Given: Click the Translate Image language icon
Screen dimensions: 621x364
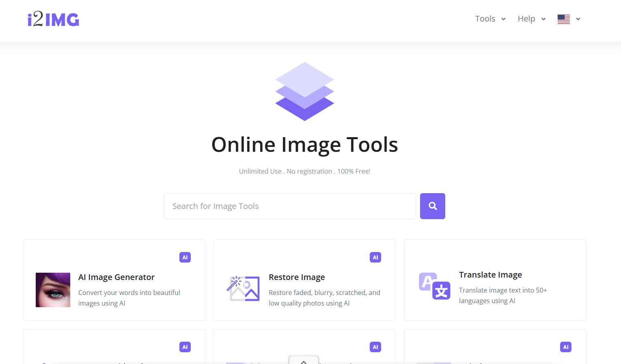Looking at the screenshot, I should click(434, 286).
